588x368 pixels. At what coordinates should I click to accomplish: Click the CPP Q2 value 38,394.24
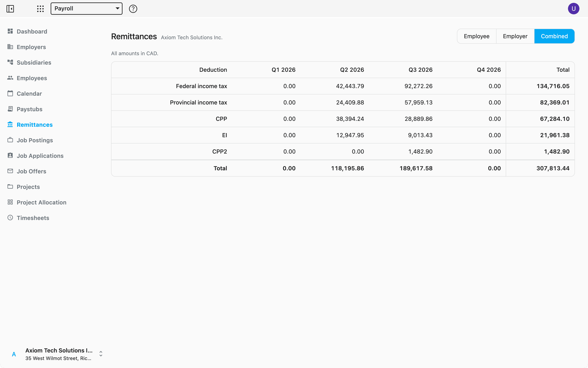click(350, 119)
